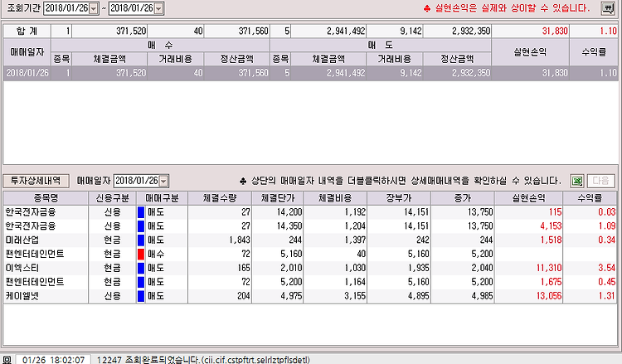Click the 체결수량 column header

point(220,198)
